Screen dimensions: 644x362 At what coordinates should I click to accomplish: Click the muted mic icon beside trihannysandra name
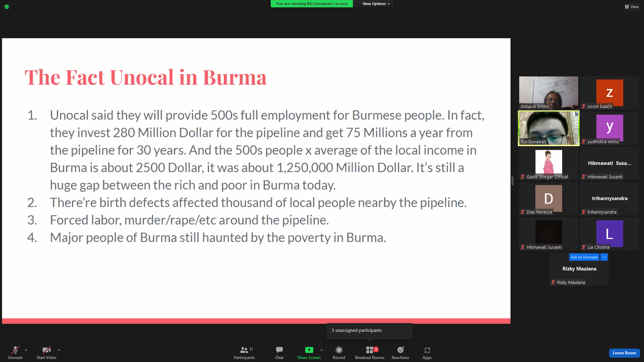584,212
